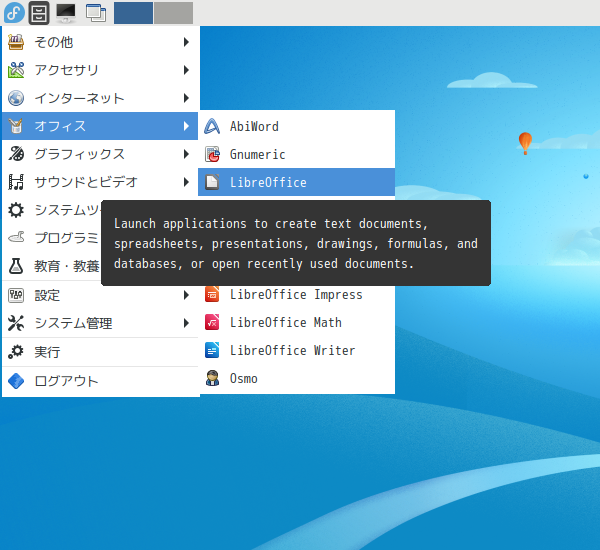Open the アクセサリ menu category
The height and width of the screenshot is (550, 600).
coord(100,70)
